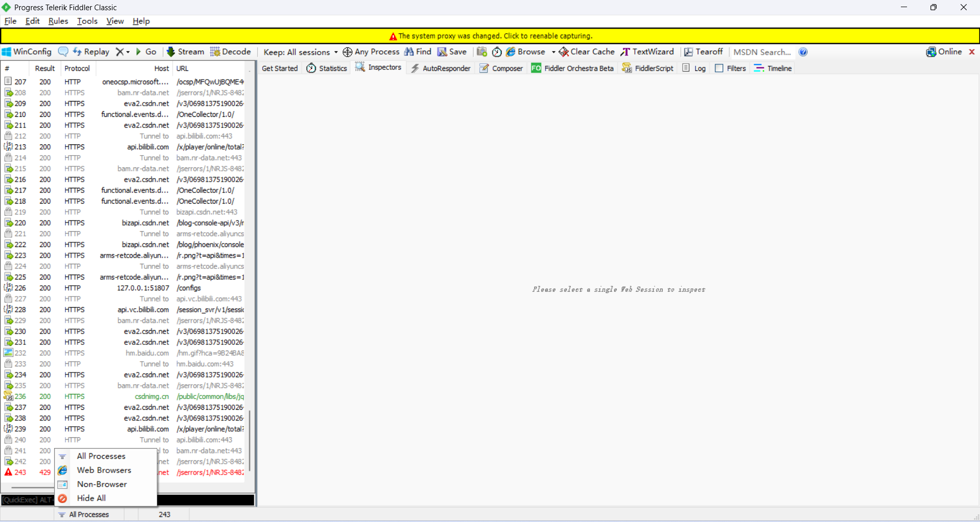Click Clear Cache
The height and width of the screenshot is (522, 980).
[x=587, y=52]
